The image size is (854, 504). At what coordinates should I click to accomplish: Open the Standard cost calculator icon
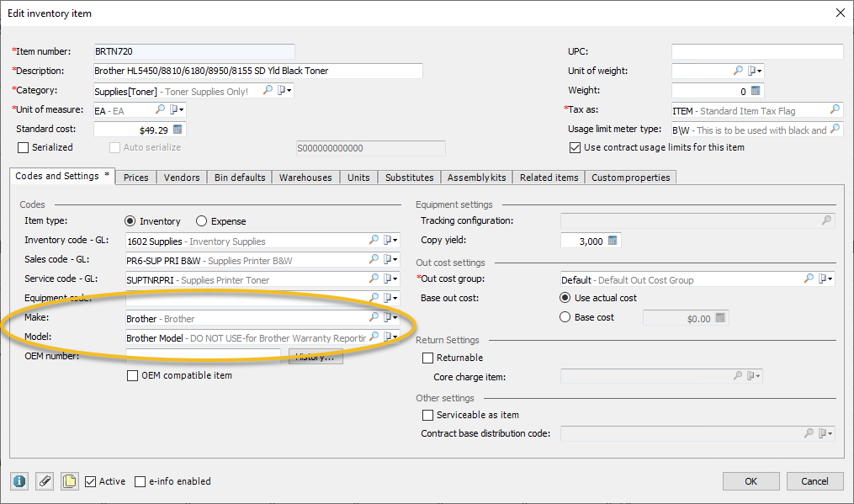[x=178, y=129]
